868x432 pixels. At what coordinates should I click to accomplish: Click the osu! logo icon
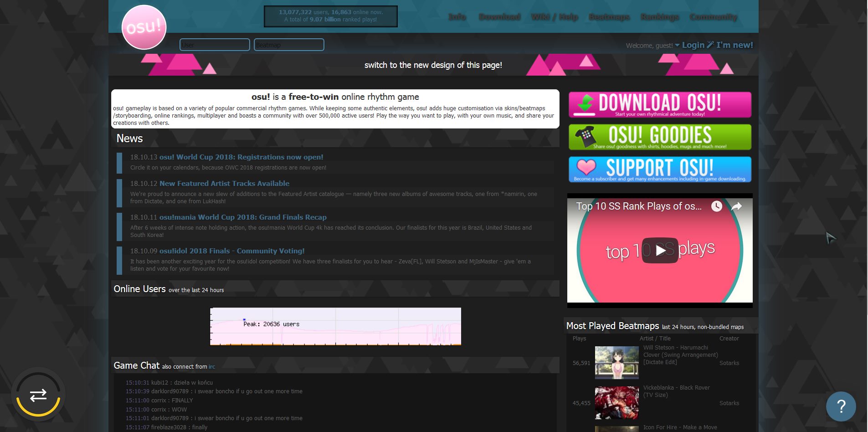click(x=144, y=27)
